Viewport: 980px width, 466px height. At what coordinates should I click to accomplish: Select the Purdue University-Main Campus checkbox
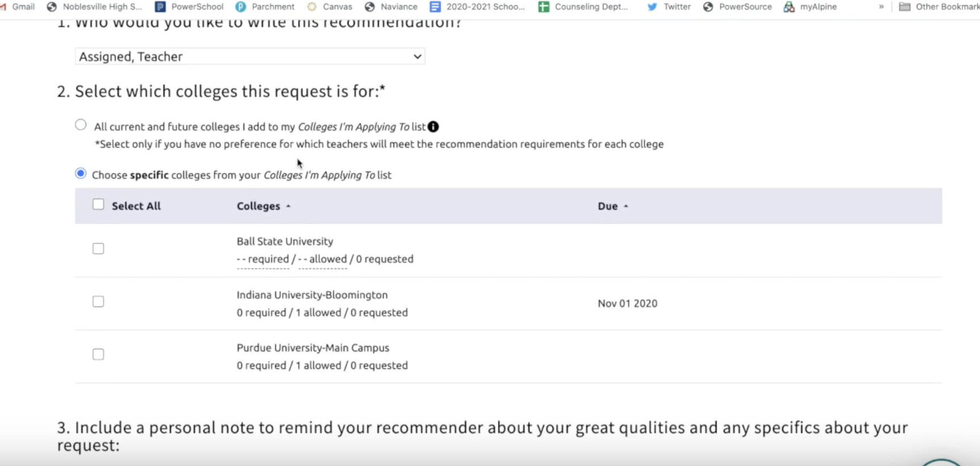click(x=98, y=354)
